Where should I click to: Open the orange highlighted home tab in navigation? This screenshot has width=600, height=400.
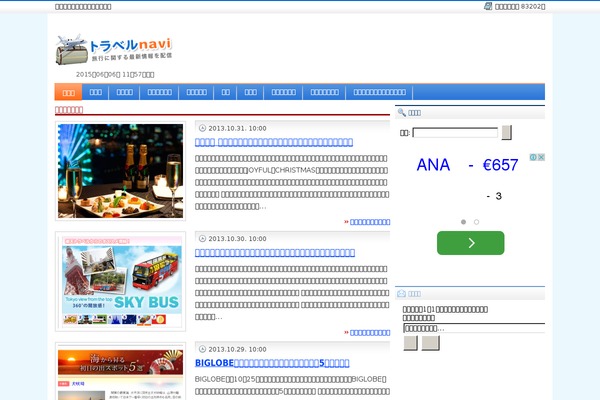click(68, 92)
